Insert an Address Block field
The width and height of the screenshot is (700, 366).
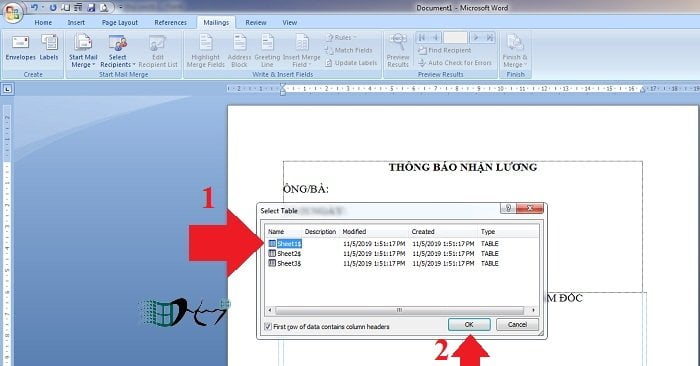coord(239,51)
